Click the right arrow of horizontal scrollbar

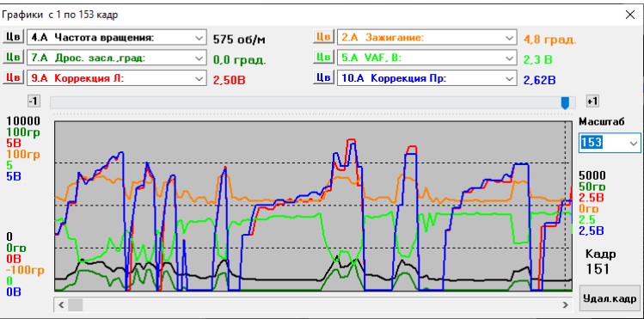(566, 305)
